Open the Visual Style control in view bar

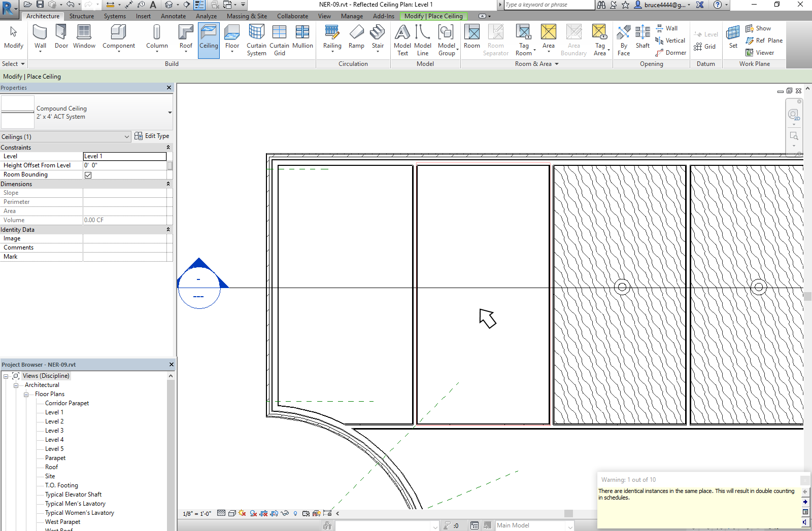coord(232,513)
